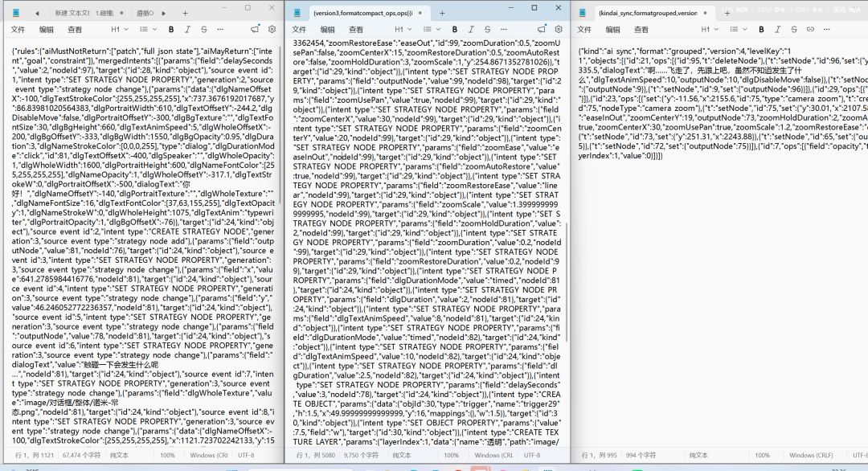Expand the H1 heading dropdown in right Notepad
The image size is (868, 471).
click(x=710, y=29)
